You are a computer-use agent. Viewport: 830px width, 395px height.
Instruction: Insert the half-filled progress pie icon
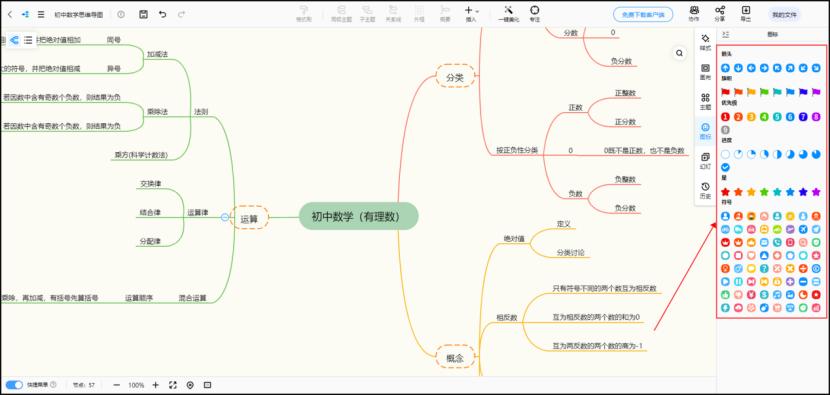tap(777, 154)
